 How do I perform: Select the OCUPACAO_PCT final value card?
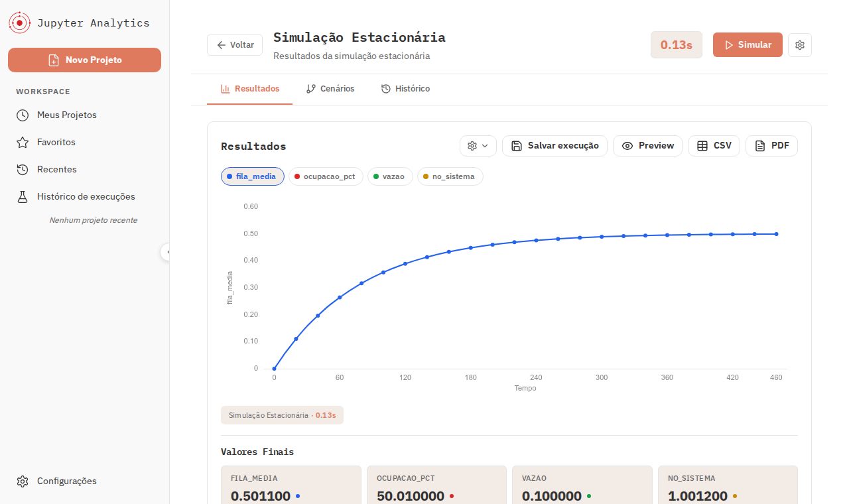436,485
